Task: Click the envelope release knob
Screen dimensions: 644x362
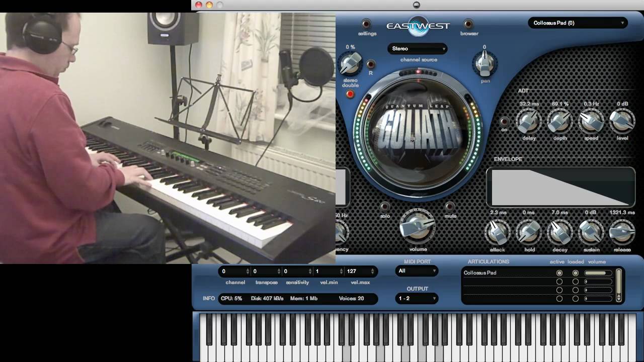Action: [x=622, y=232]
